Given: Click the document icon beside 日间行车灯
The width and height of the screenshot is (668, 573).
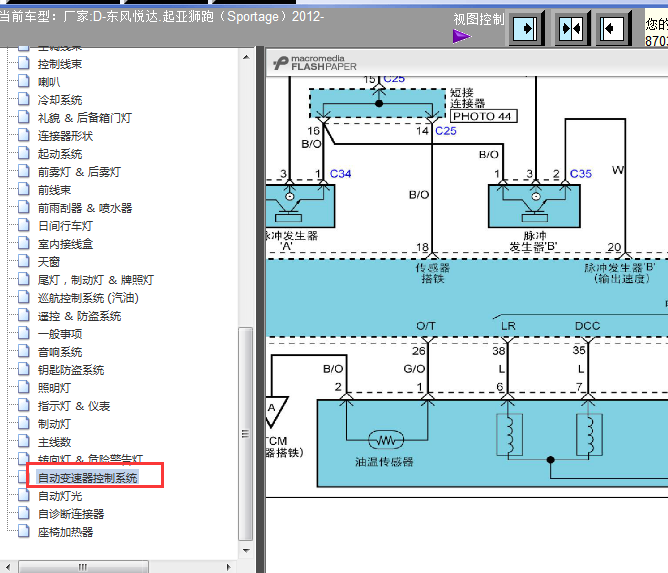Looking at the screenshot, I should tap(24, 225).
